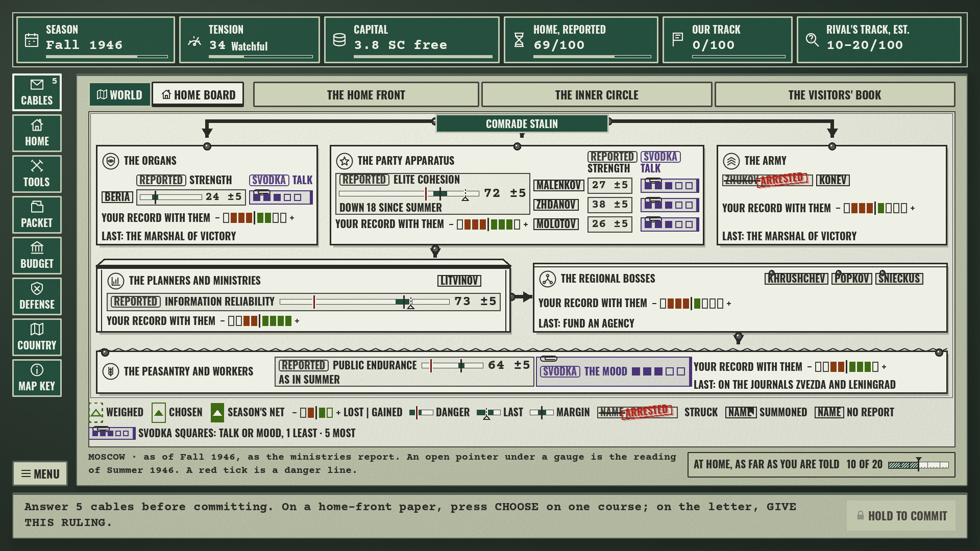980x551 pixels.
Task: Click the Elite Cohesion gauge
Action: (x=409, y=193)
